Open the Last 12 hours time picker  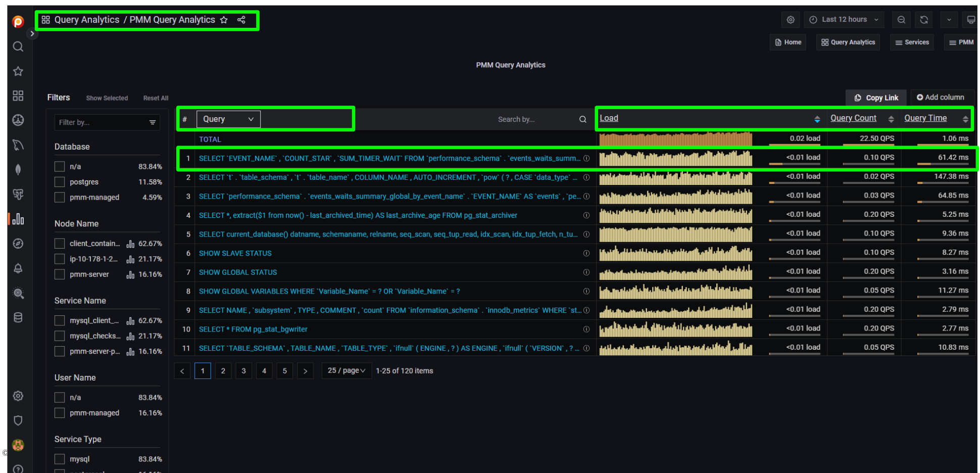tap(844, 20)
